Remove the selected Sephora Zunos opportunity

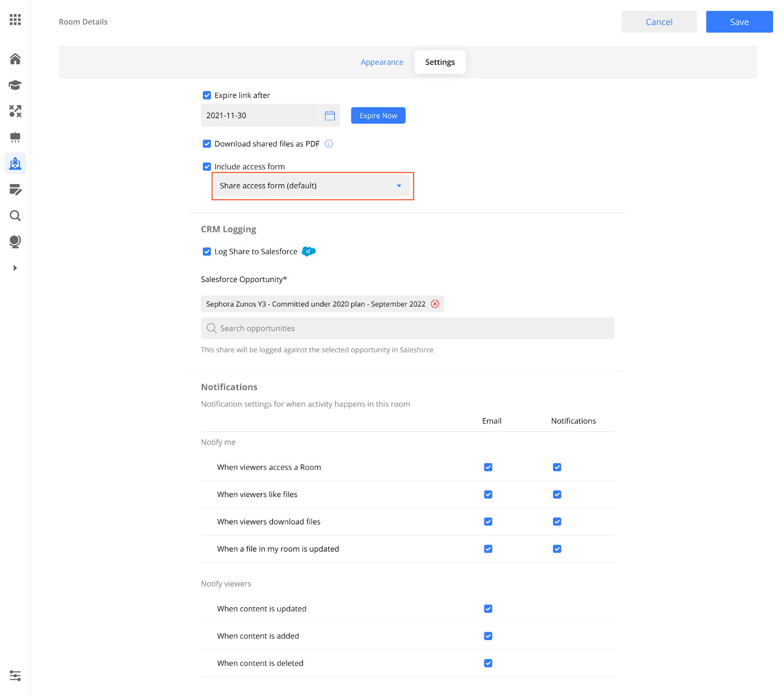[x=435, y=304]
